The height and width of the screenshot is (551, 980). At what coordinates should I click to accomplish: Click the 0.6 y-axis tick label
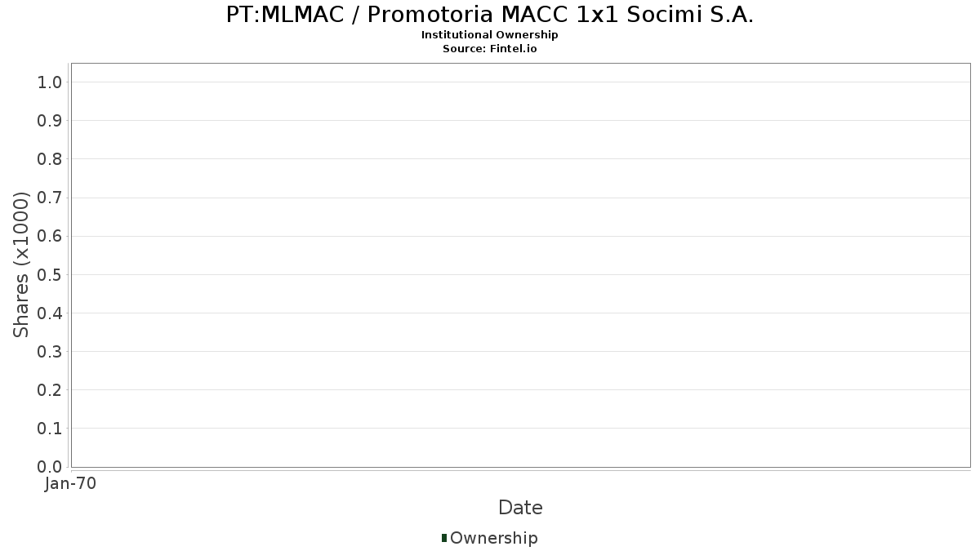[x=50, y=236]
